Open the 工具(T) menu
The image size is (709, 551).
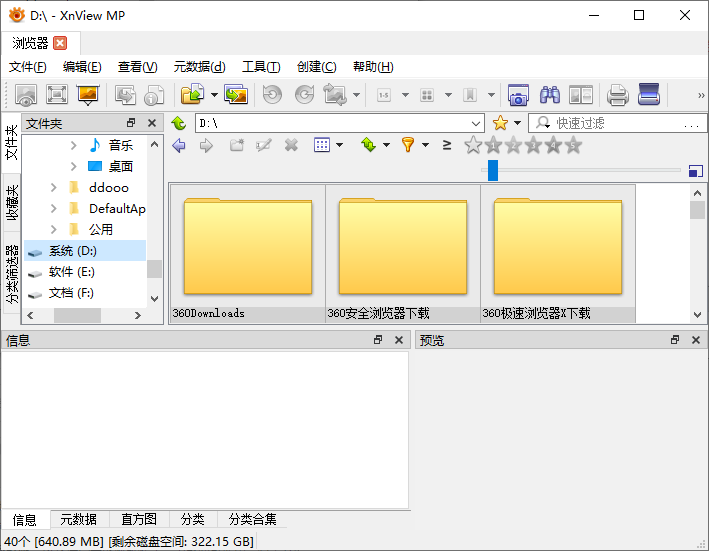coord(261,67)
